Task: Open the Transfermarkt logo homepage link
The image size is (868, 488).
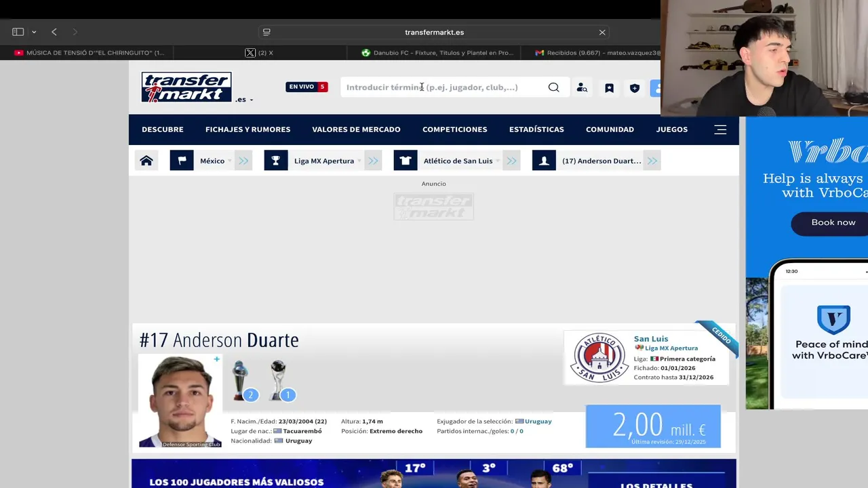Action: click(x=186, y=87)
